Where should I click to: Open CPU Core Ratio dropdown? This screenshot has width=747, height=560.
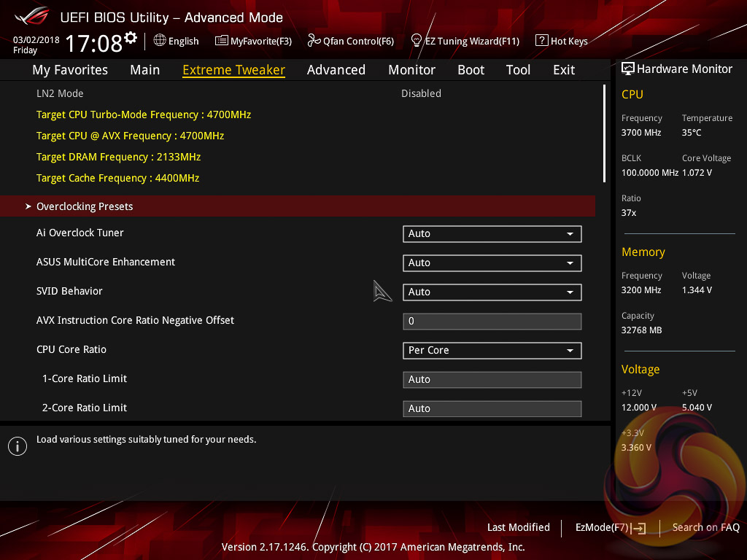492,351
